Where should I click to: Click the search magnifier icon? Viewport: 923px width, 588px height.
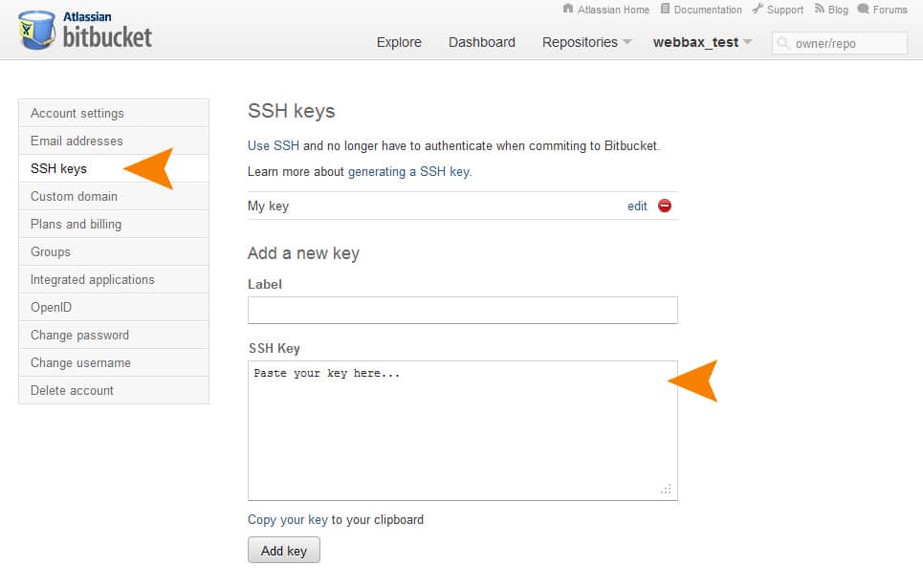click(783, 43)
